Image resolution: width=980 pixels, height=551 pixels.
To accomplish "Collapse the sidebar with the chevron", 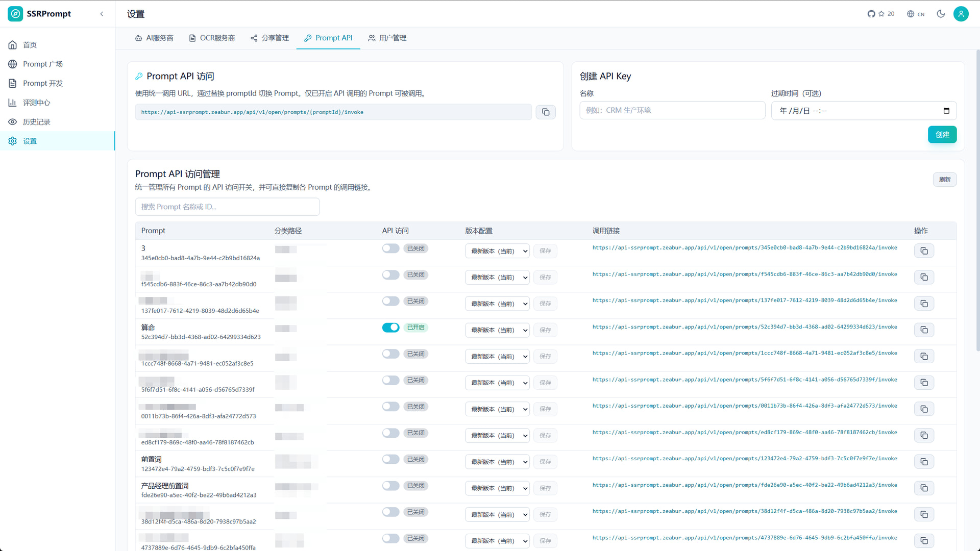I will 102,14.
